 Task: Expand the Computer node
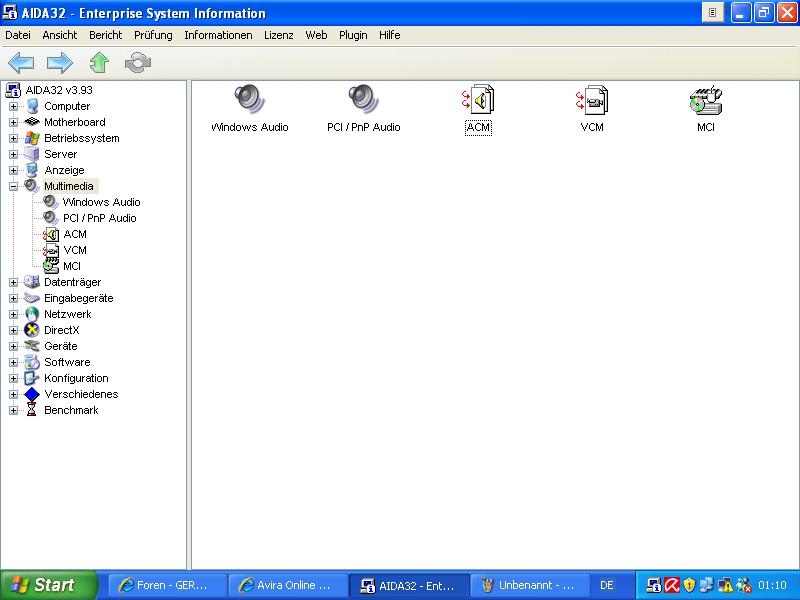tap(13, 106)
